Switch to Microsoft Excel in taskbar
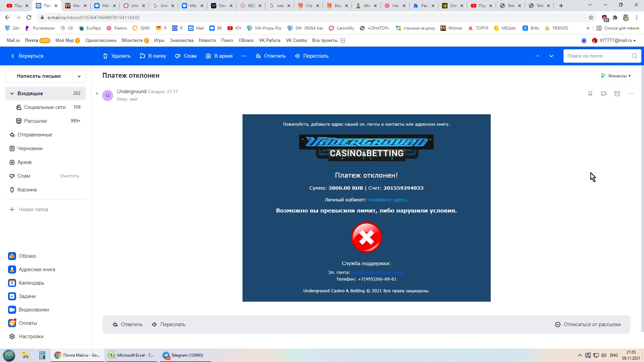This screenshot has width=644, height=362. [131, 355]
